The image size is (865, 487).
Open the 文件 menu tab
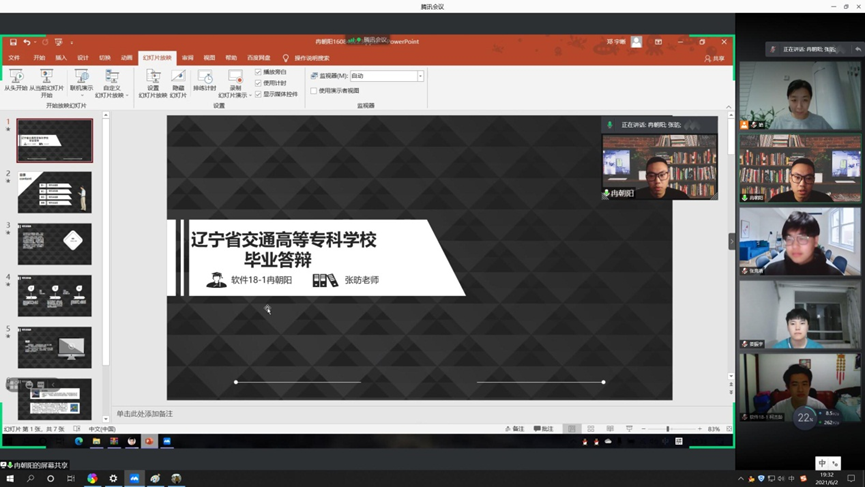[14, 58]
